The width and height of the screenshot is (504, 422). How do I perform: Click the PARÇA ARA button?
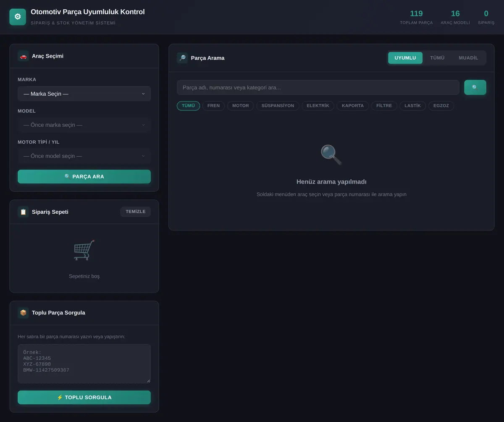point(84,177)
